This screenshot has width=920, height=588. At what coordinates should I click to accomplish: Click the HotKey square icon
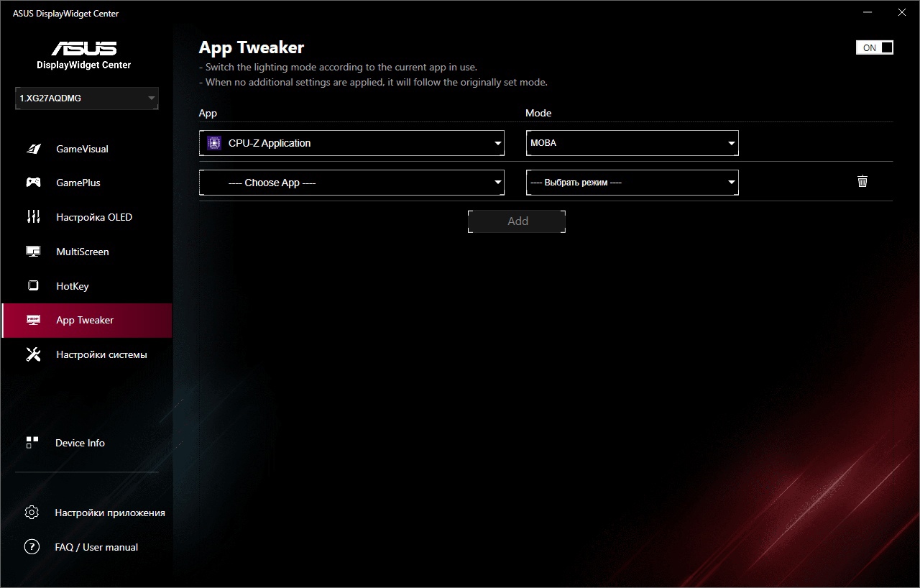(x=33, y=285)
